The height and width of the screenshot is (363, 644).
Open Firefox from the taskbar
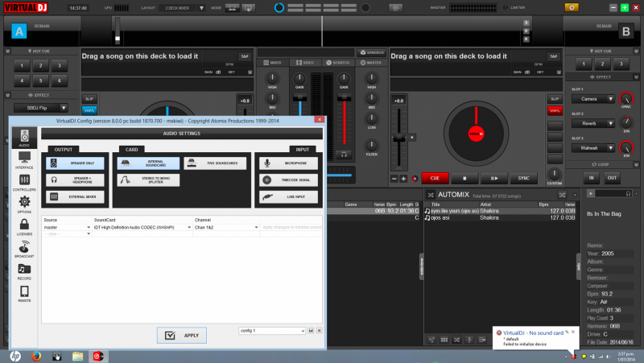coord(36,355)
